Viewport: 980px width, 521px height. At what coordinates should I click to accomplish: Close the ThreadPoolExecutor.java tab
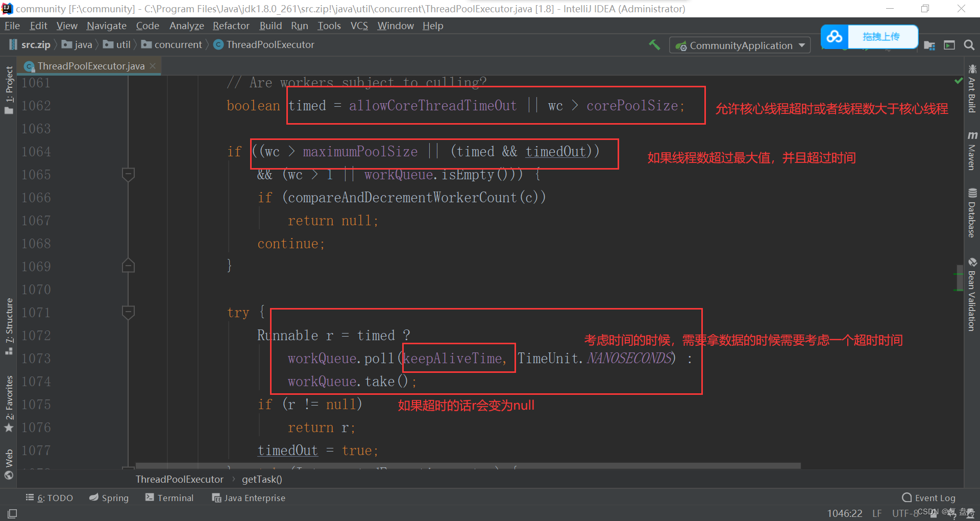tap(153, 66)
